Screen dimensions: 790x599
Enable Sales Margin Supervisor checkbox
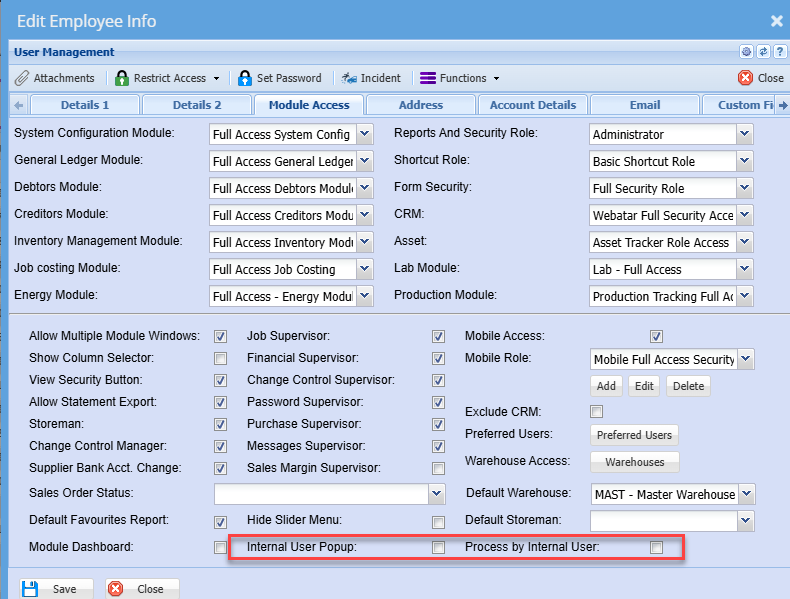(x=438, y=469)
